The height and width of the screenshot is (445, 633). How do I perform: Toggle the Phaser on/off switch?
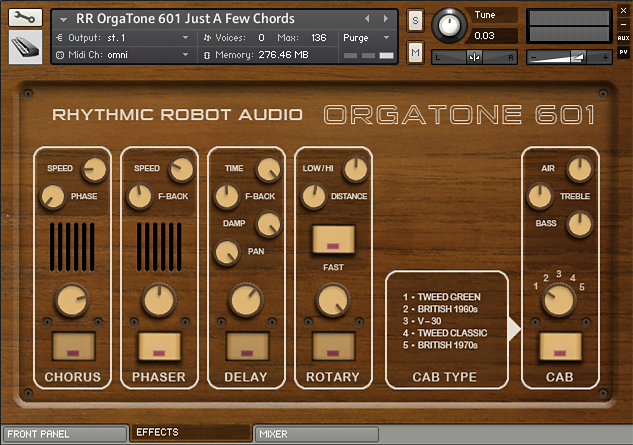tap(159, 346)
